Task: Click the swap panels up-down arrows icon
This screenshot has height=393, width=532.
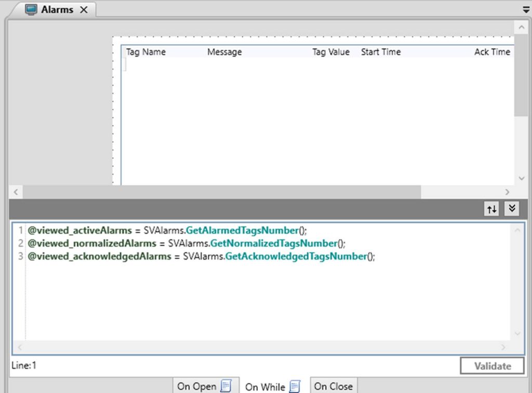Action: 491,209
